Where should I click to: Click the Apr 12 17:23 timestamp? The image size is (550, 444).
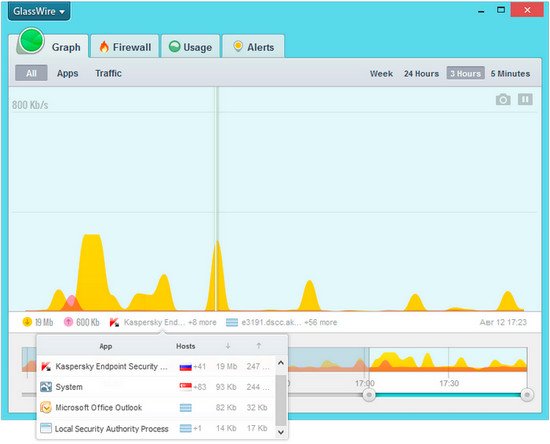pos(503,322)
